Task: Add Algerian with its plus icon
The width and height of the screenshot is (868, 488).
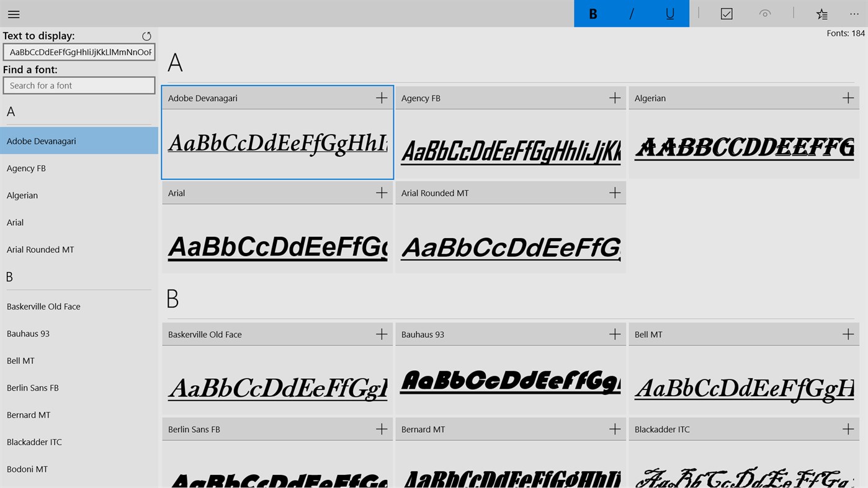Action: (848, 98)
